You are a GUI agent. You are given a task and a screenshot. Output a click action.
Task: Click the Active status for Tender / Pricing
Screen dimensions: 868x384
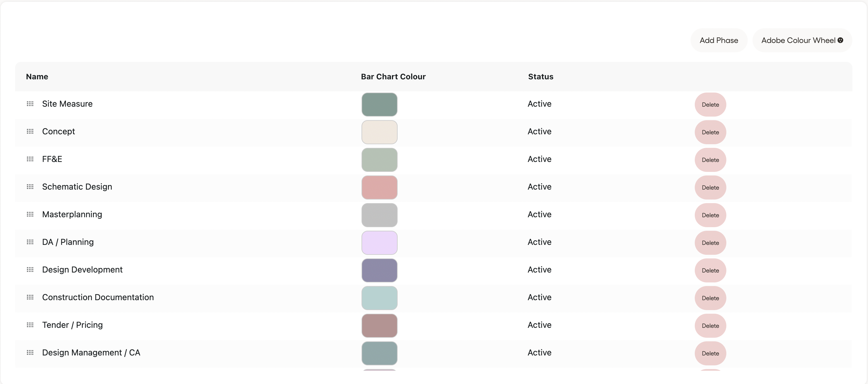pos(540,325)
